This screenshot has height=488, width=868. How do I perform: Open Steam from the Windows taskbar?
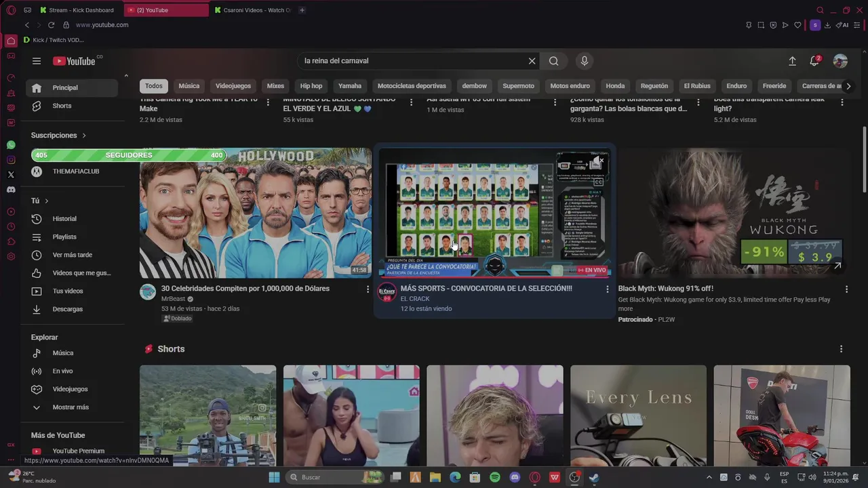594,477
